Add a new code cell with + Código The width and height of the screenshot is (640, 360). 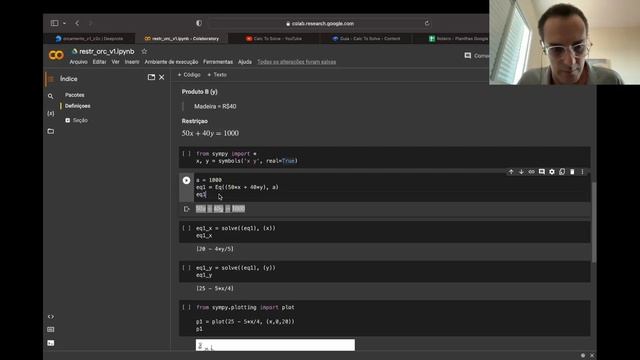189,75
